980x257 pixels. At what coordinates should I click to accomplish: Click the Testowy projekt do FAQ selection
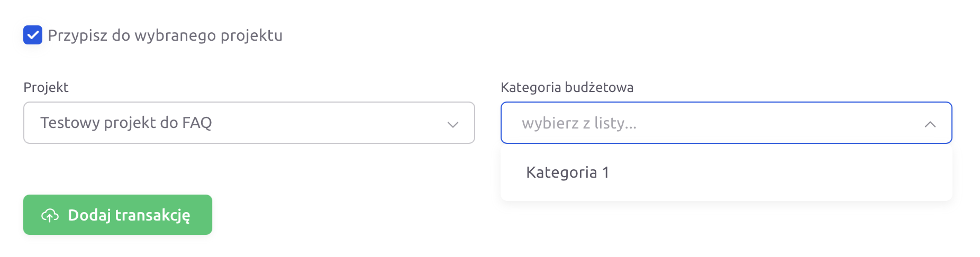point(126,123)
